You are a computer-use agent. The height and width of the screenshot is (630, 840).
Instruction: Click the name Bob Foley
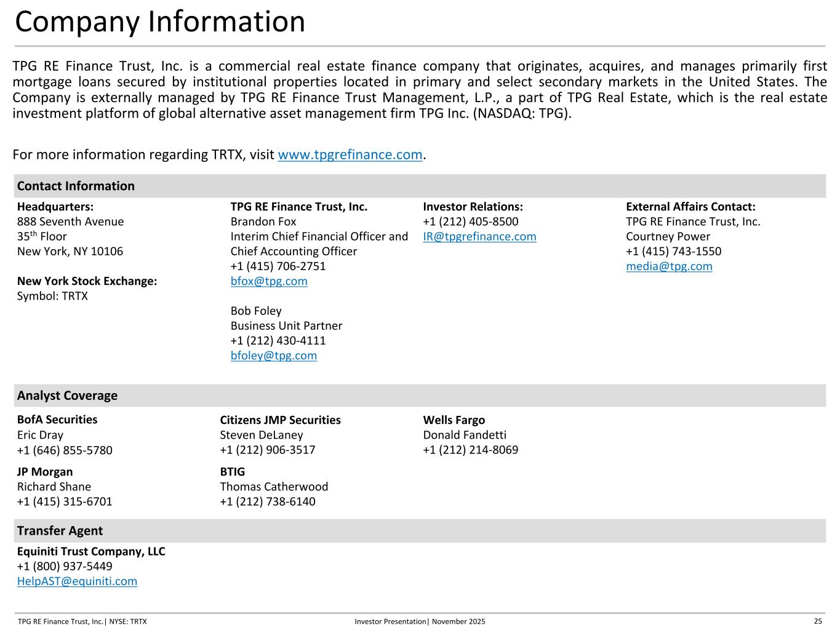click(256, 311)
